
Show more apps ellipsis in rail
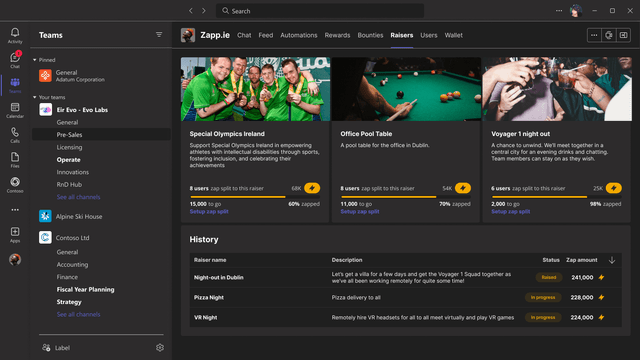pyautogui.click(x=15, y=210)
